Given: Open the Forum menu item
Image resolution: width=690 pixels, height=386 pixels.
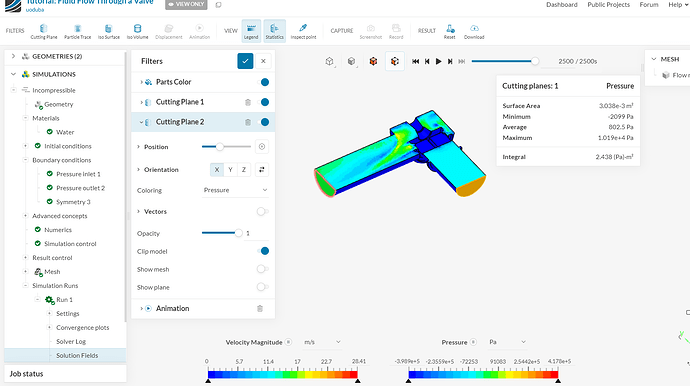Looking at the screenshot, I should tap(649, 5).
